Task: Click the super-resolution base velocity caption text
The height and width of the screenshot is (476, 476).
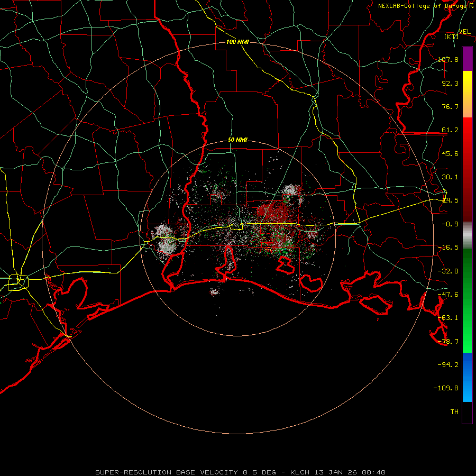Action: (241, 472)
